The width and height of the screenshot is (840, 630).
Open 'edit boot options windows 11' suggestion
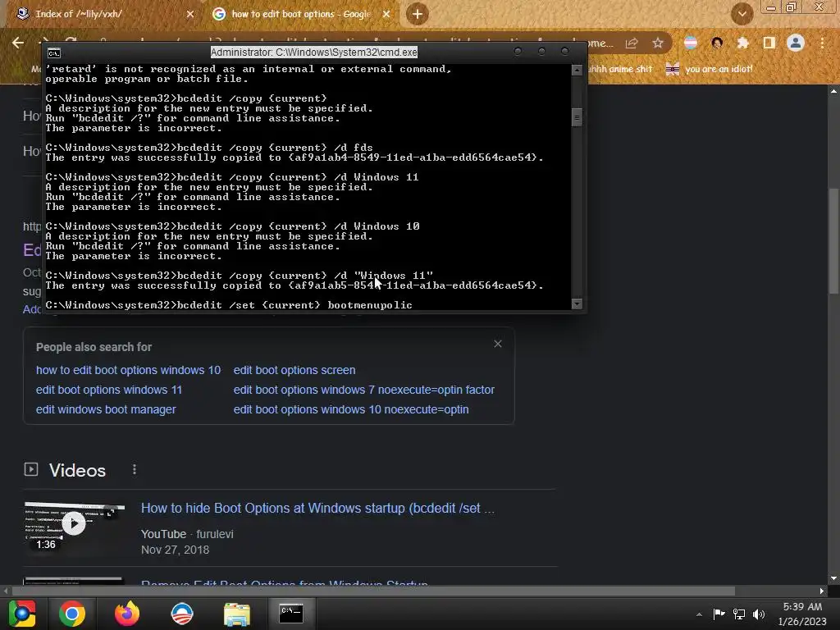point(109,390)
